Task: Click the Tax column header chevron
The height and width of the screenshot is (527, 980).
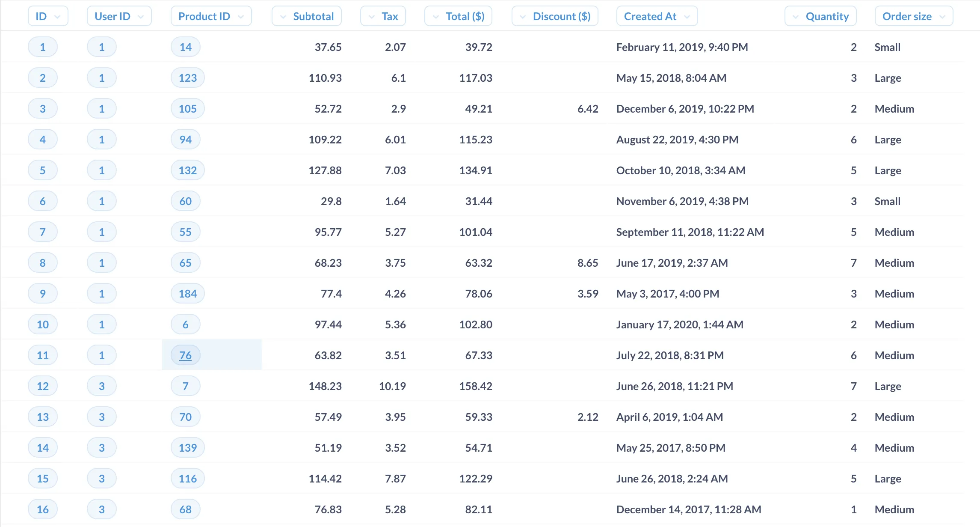Action: (x=372, y=17)
